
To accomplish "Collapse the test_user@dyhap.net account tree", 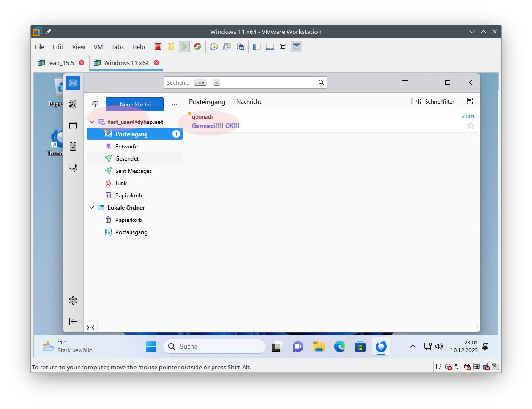I will [92, 122].
